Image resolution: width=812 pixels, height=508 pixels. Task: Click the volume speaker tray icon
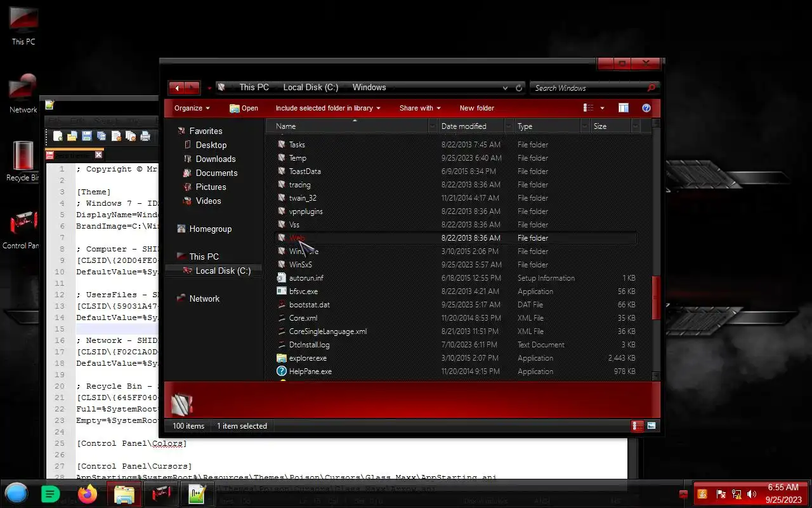tap(752, 494)
